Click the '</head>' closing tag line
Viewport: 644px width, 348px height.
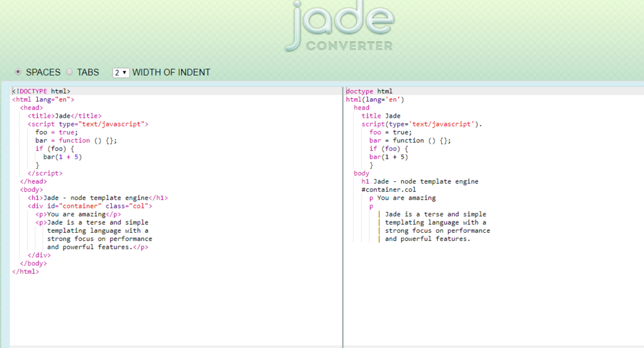pos(33,182)
